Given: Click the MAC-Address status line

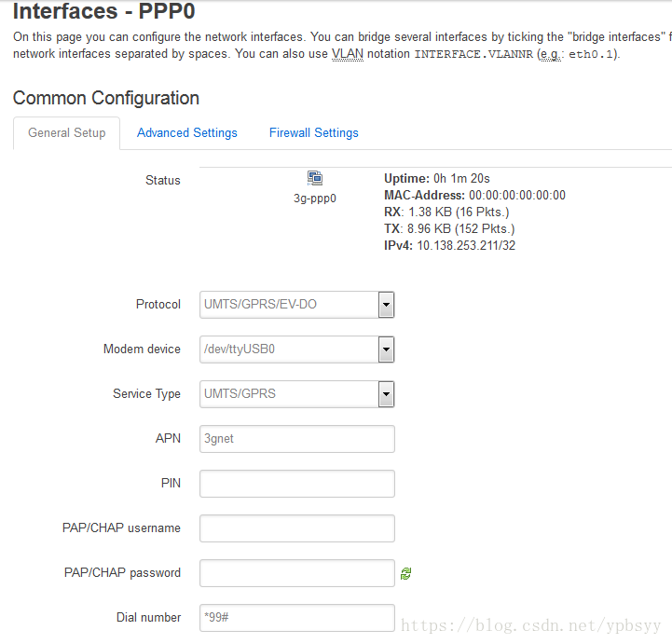Looking at the screenshot, I should pyautogui.click(x=474, y=196).
